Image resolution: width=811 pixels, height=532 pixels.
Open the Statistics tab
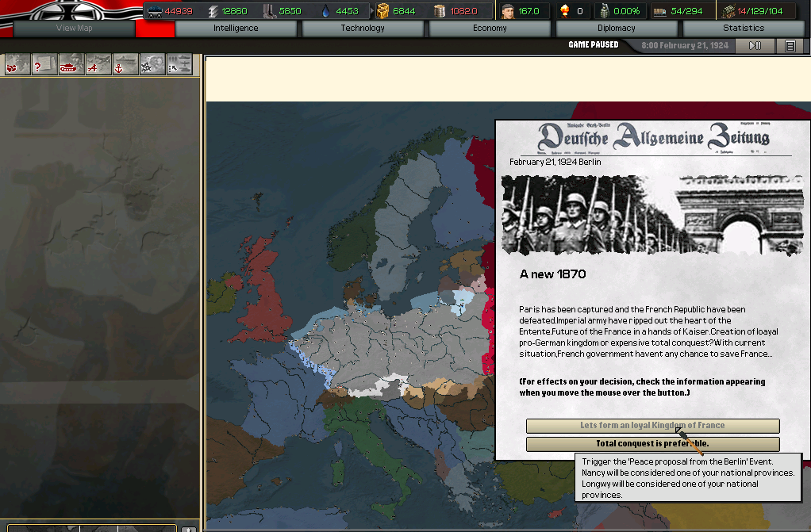[744, 29]
